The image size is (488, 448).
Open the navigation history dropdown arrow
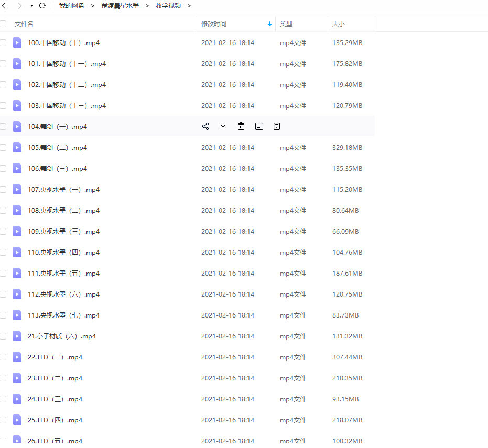[x=31, y=6]
